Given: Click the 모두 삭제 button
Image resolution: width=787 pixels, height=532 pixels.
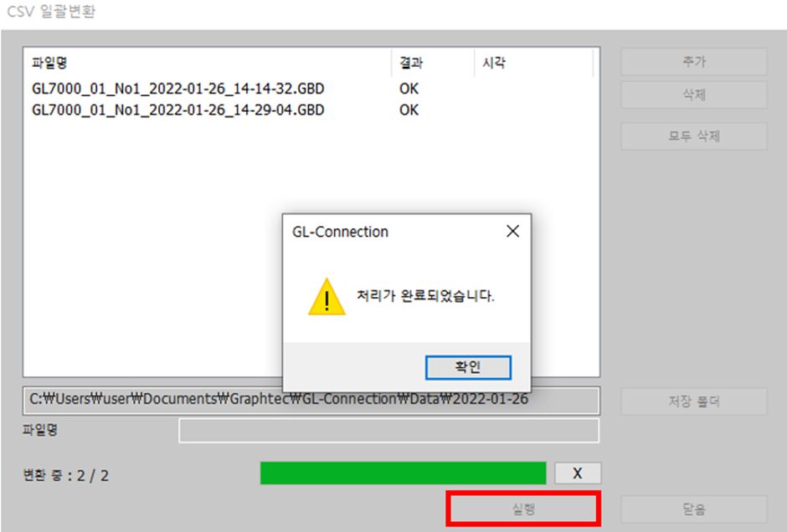Looking at the screenshot, I should click(694, 136).
